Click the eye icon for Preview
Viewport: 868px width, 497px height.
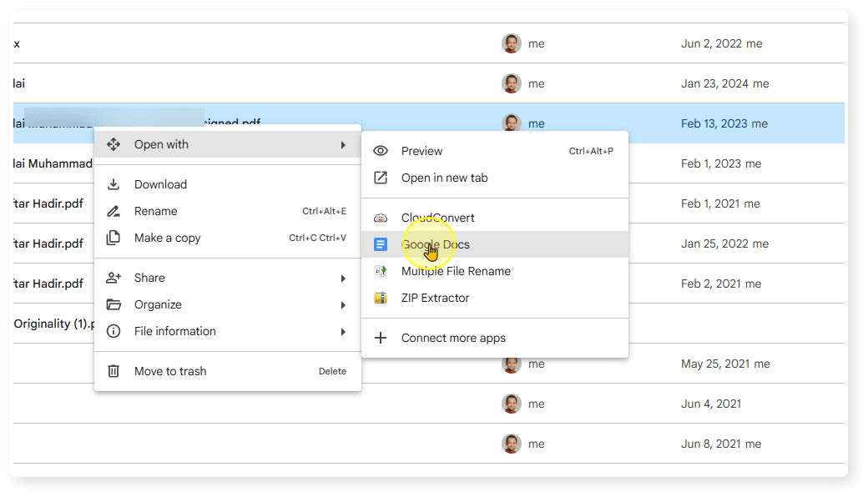click(x=381, y=151)
